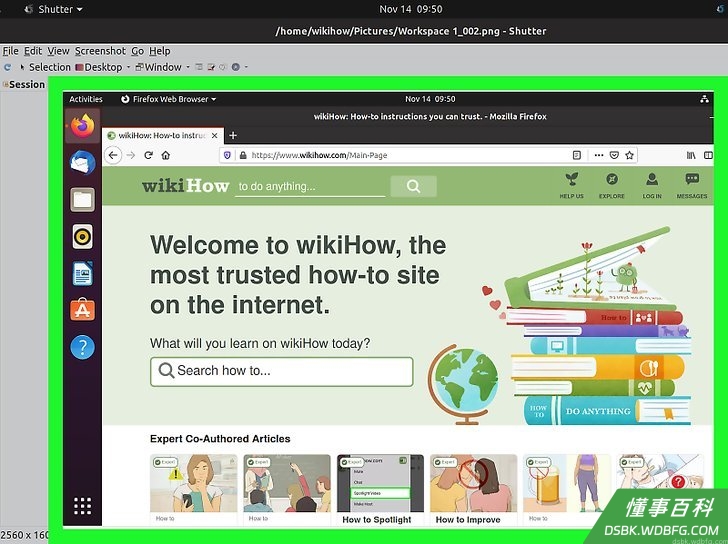
Task: Open the Screenshot menu
Action: pyautogui.click(x=100, y=51)
